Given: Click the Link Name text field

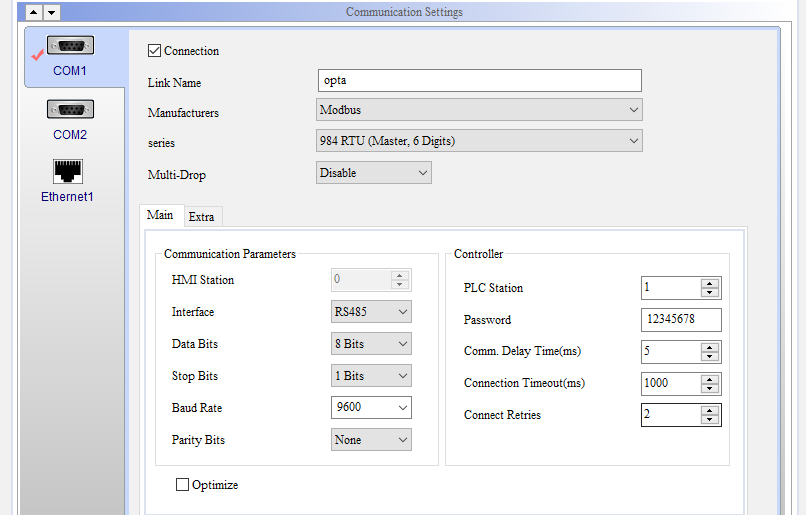Looking at the screenshot, I should coord(479,80).
